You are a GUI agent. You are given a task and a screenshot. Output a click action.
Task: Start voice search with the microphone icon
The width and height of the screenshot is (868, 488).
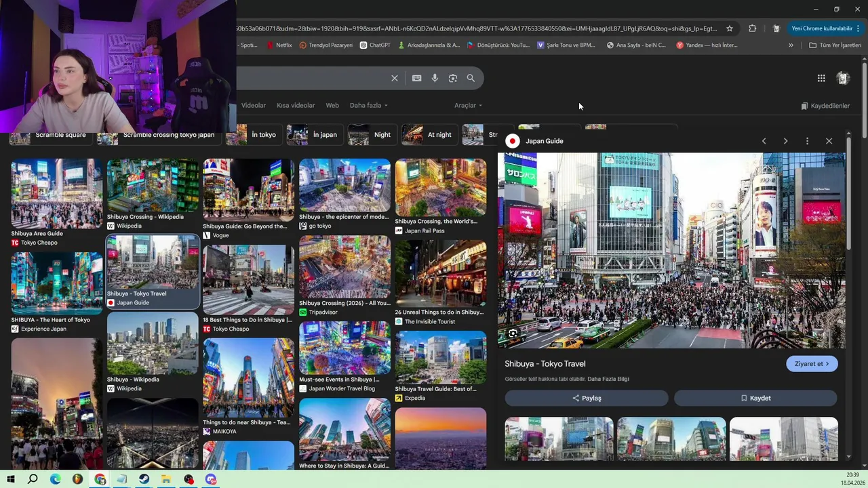click(435, 78)
